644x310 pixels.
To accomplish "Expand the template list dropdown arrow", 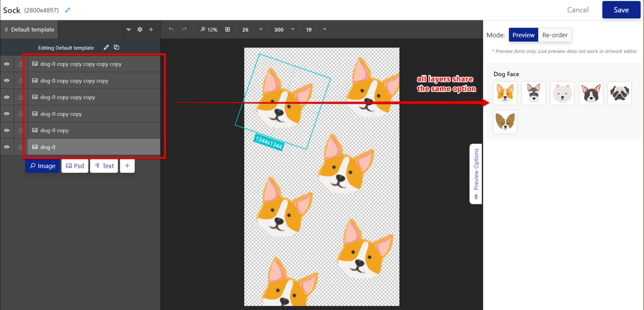I will coord(128,29).
